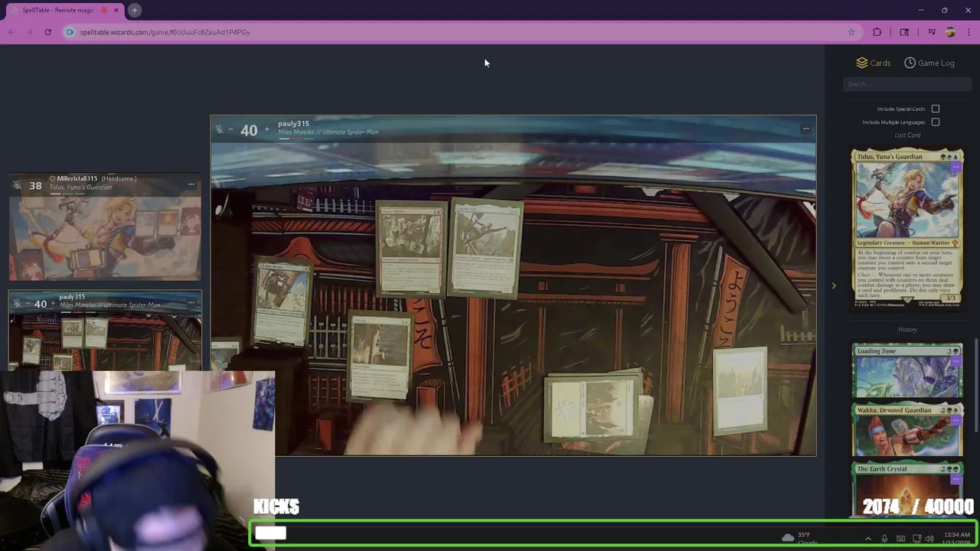Screen dimensions: 980x551
Task: Collapse the card sidebar with chevron
Action: (834, 286)
